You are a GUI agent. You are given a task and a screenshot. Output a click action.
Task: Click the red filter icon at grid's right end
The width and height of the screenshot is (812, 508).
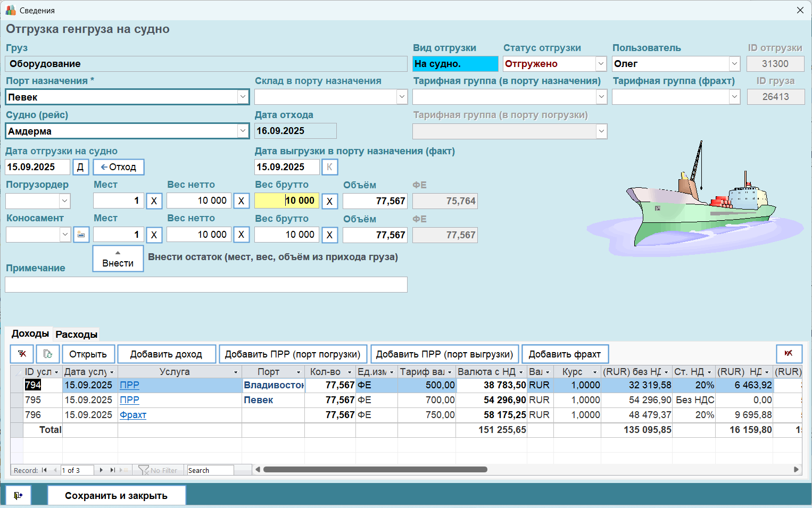789,354
